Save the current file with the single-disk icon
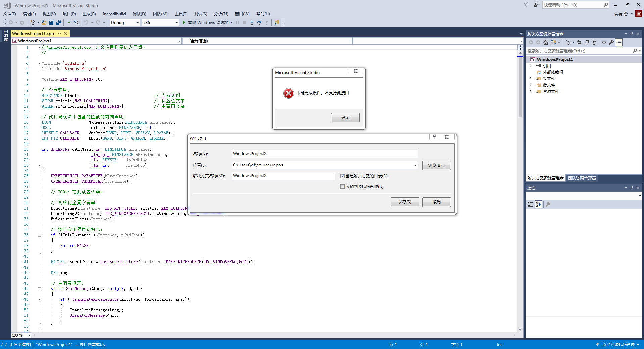Viewport: 644px width, 349px height. (x=51, y=23)
